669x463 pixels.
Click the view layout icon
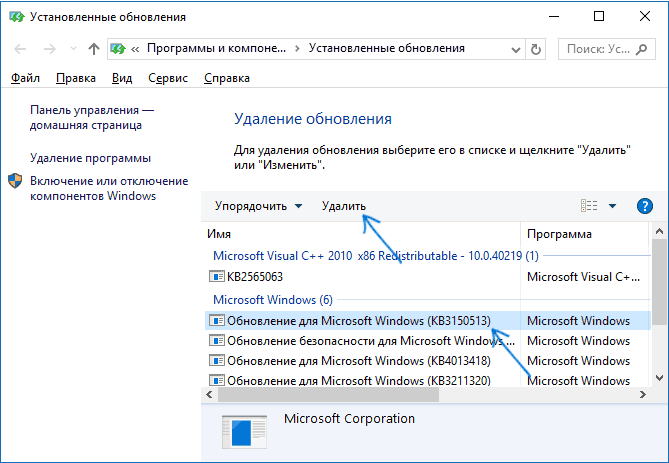(x=589, y=206)
